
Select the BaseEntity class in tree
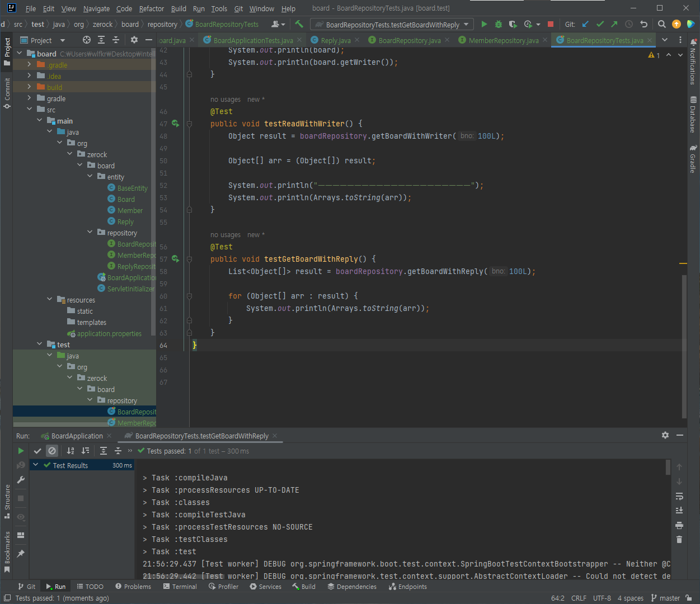tap(132, 188)
